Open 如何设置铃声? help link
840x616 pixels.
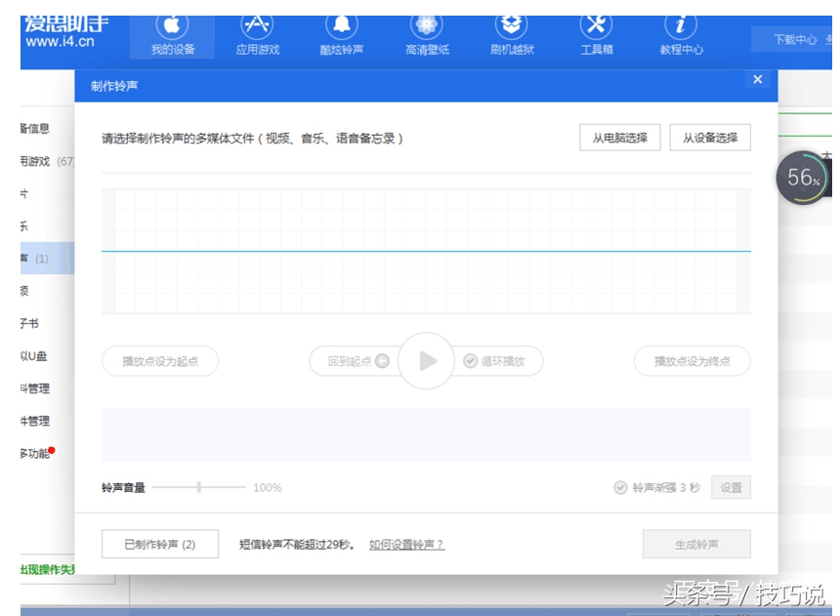pyautogui.click(x=406, y=545)
